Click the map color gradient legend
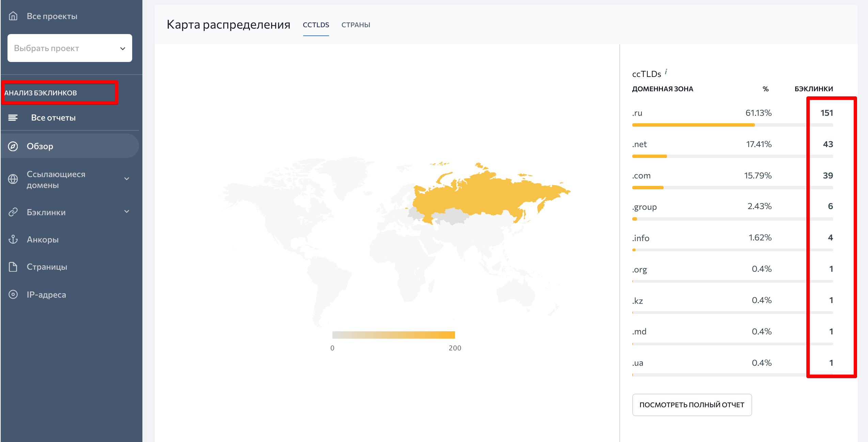868x442 pixels. click(x=393, y=335)
